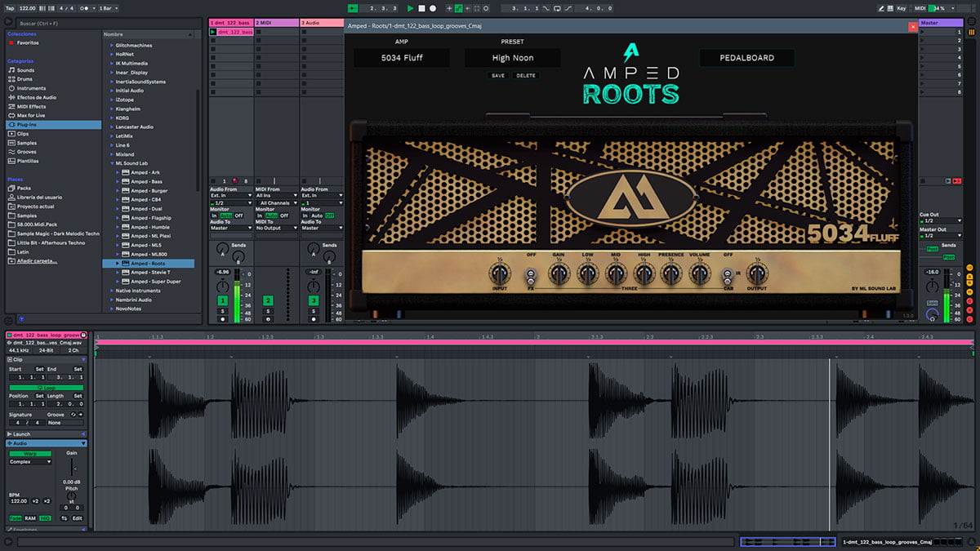
Task: Open Favoritos collection
Action: 29,42
